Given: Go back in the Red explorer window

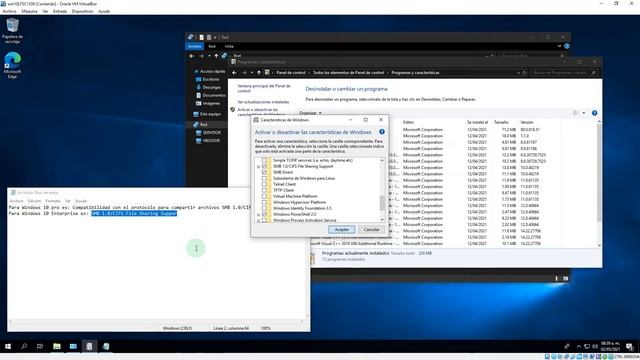Looking at the screenshot, I should click(x=192, y=56).
